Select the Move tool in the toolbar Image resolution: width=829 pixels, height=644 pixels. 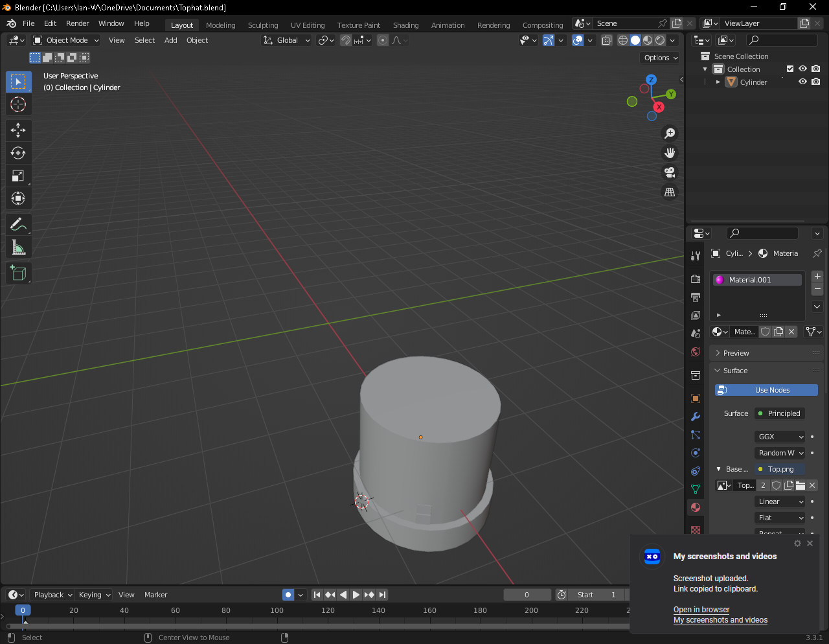click(18, 130)
